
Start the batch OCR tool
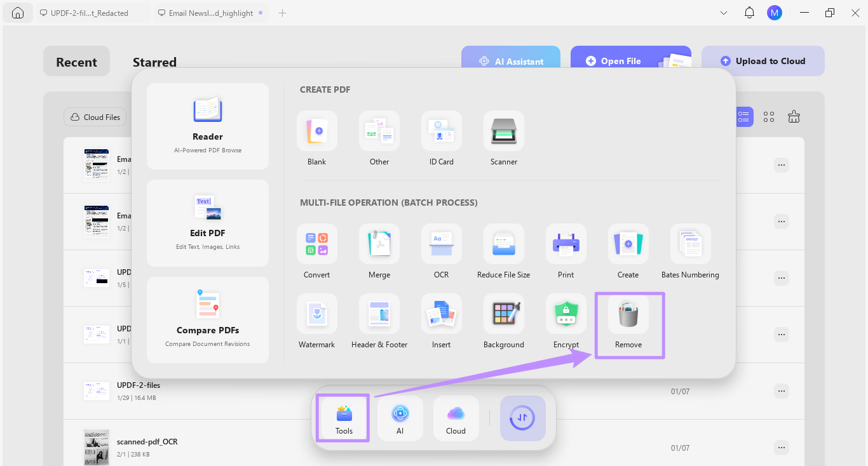[442, 244]
